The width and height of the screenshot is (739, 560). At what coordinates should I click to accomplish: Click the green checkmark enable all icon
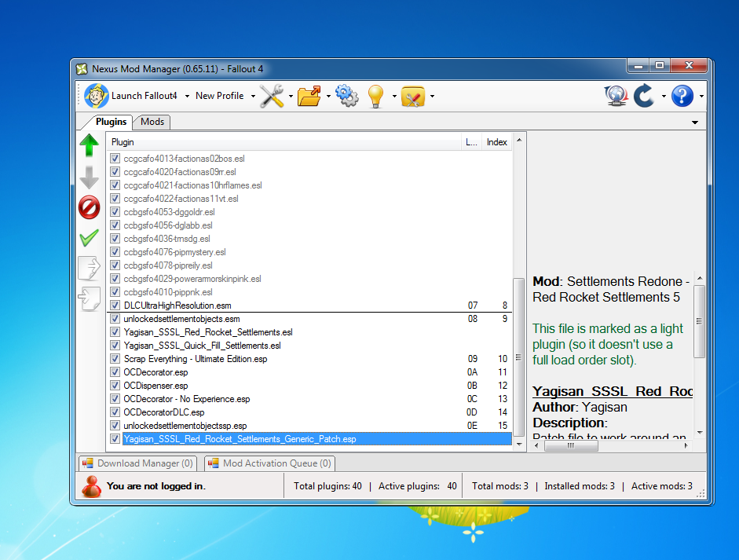point(89,238)
